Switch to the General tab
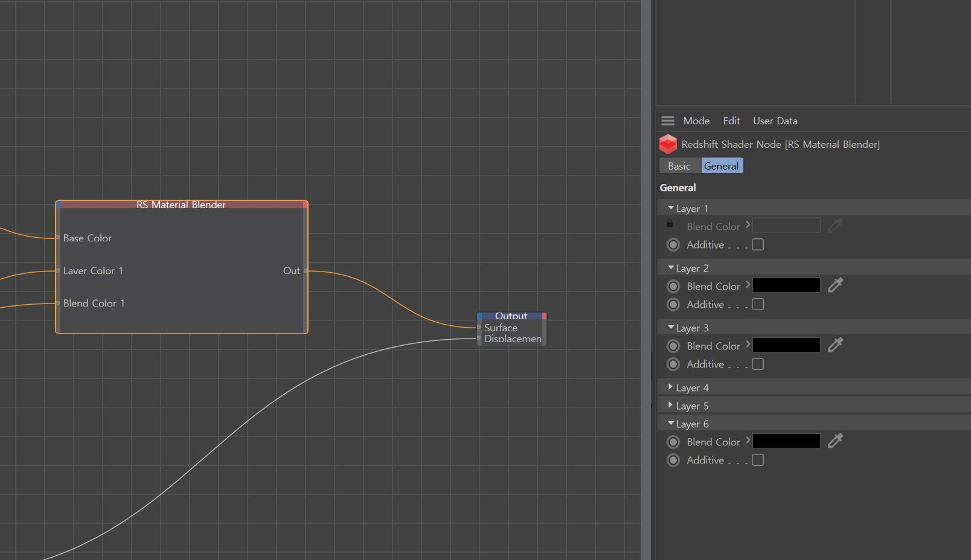This screenshot has height=560, width=971. [722, 166]
